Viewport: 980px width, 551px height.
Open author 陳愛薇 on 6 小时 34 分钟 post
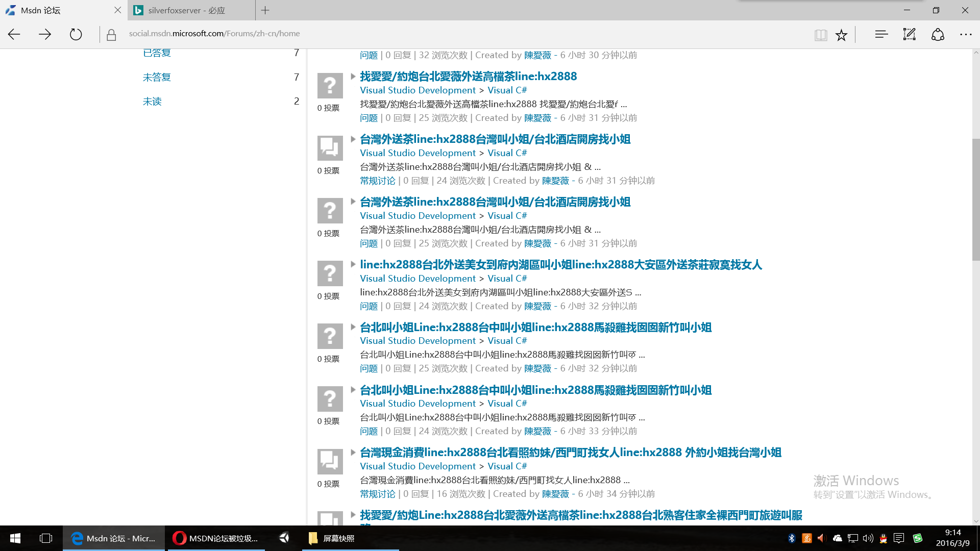(555, 494)
